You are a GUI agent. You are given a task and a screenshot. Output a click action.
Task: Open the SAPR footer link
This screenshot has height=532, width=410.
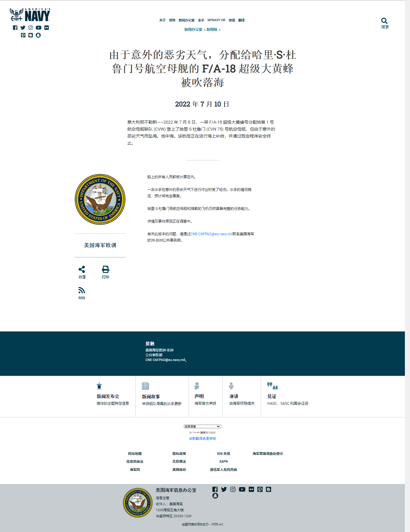point(223,461)
